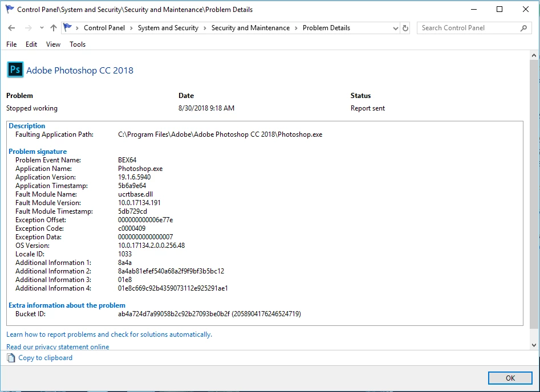The image size is (540, 392).
Task: Click the title bar flag icon
Action: tap(10, 9)
